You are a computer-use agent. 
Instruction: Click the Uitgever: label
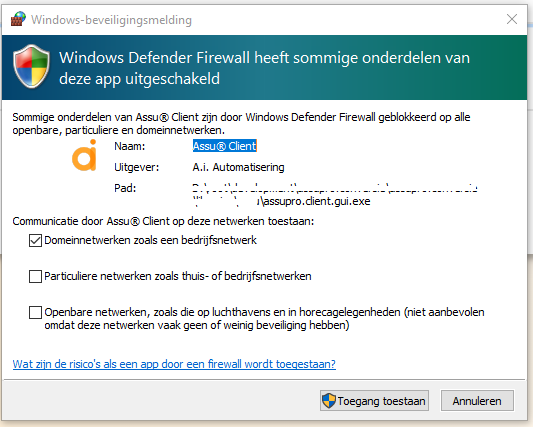(x=137, y=167)
